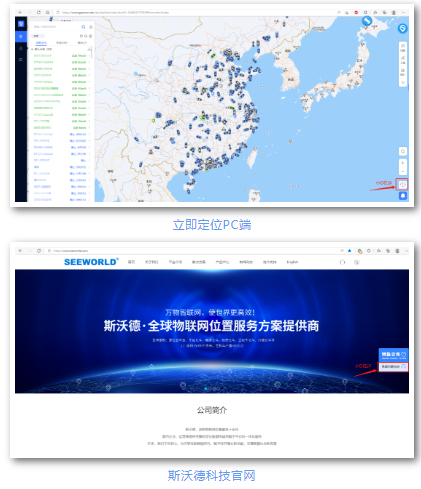Open the home button in the top browser
Image resolution: width=421 pixels, height=489 pixels.
pyautogui.click(x=48, y=12)
